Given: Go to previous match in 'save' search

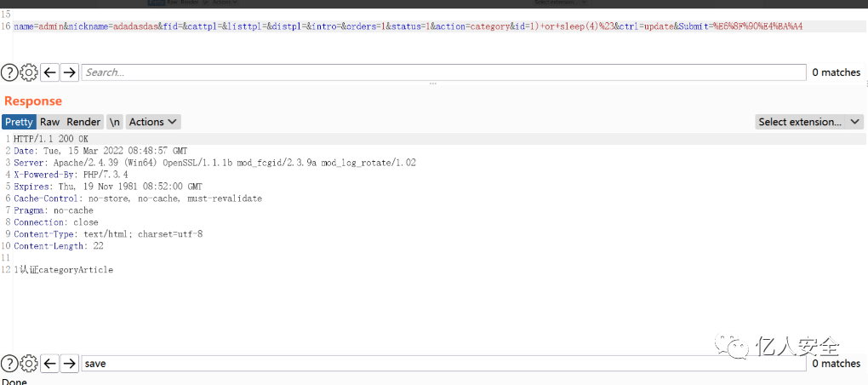Looking at the screenshot, I should (x=50, y=364).
